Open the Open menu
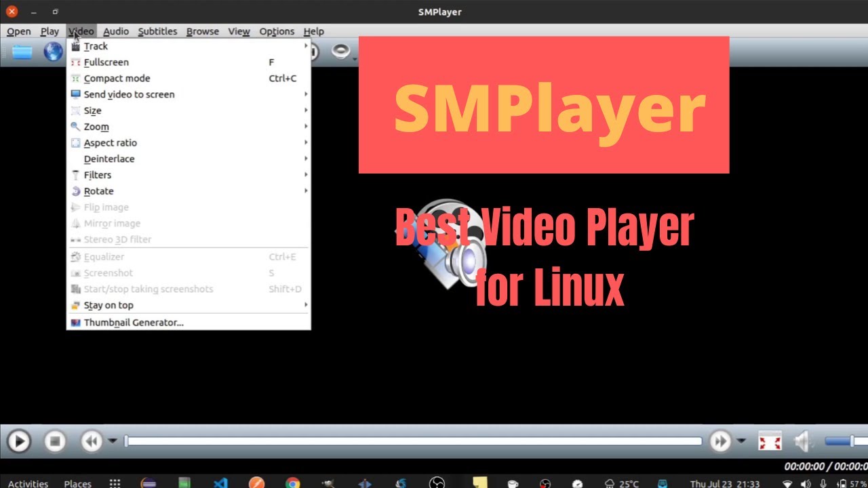 tap(19, 31)
